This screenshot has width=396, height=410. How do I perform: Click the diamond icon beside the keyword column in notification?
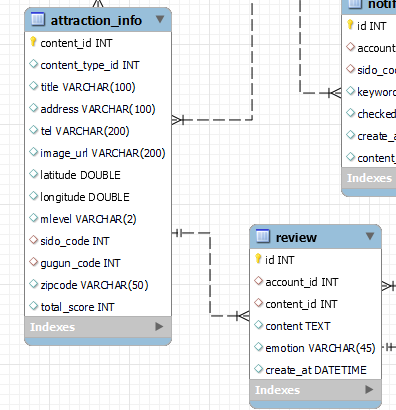click(x=350, y=91)
